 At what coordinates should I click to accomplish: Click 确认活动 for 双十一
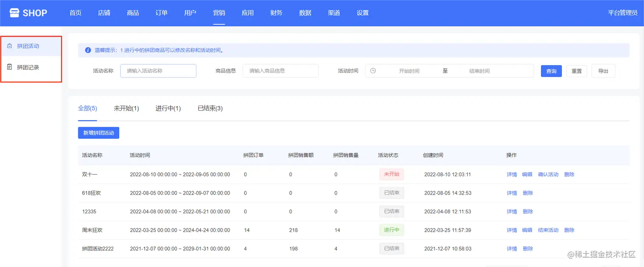click(548, 175)
